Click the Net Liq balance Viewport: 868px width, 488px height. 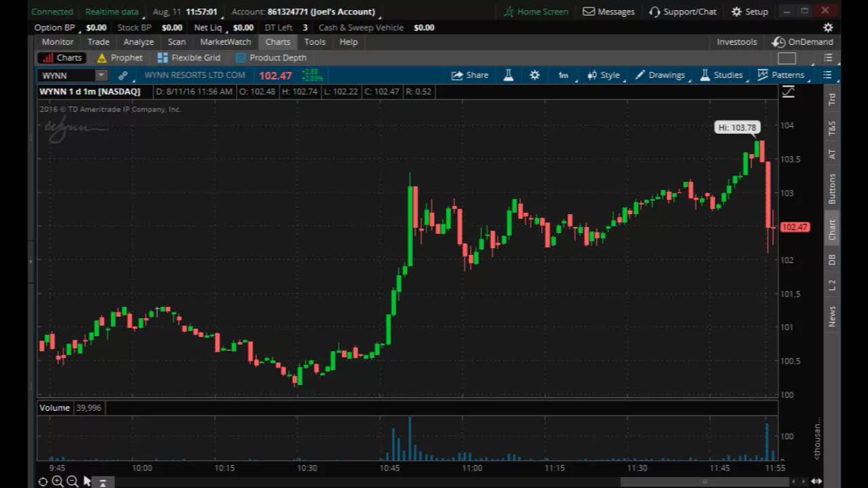[x=243, y=28]
